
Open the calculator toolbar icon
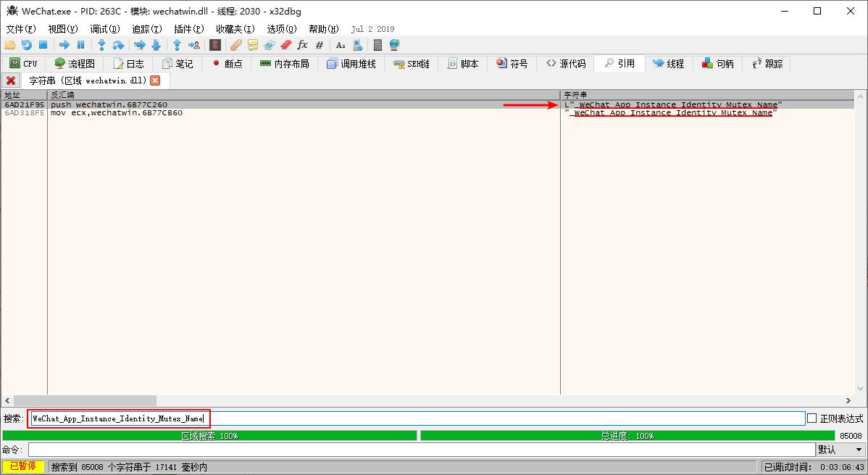click(377, 45)
